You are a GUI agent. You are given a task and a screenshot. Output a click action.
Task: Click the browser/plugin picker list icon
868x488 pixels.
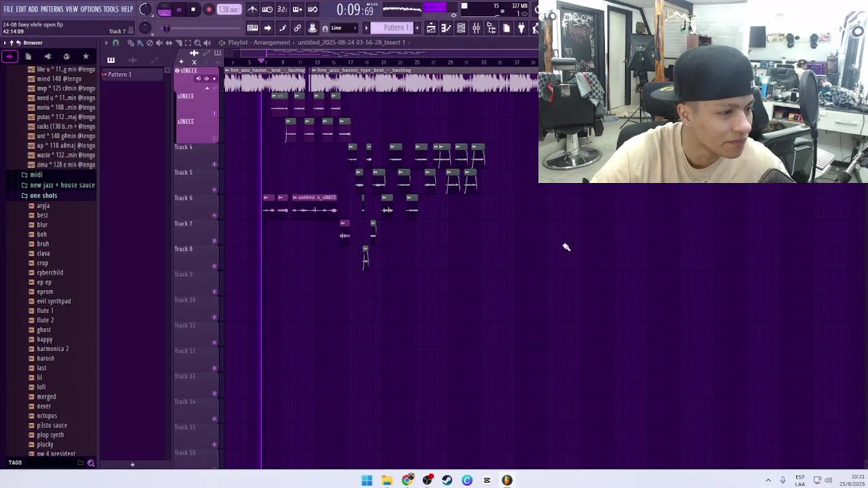coord(491,28)
